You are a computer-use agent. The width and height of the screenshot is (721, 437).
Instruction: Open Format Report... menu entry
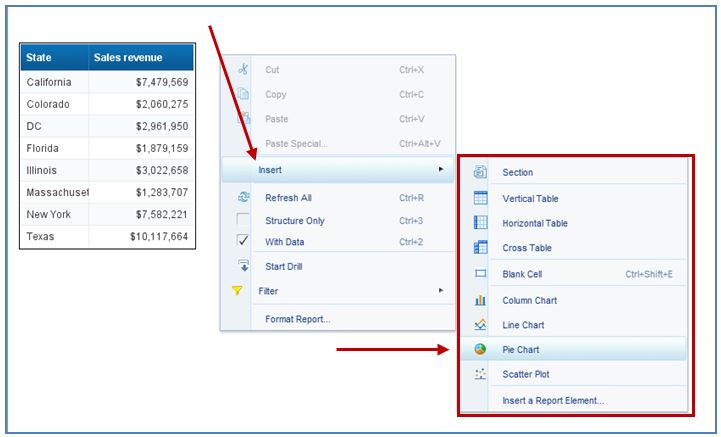(x=338, y=318)
